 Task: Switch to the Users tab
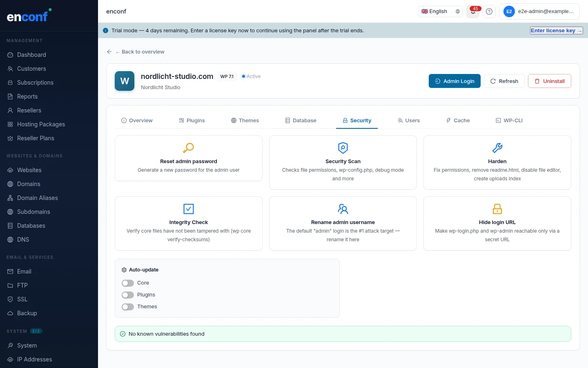[x=409, y=121]
